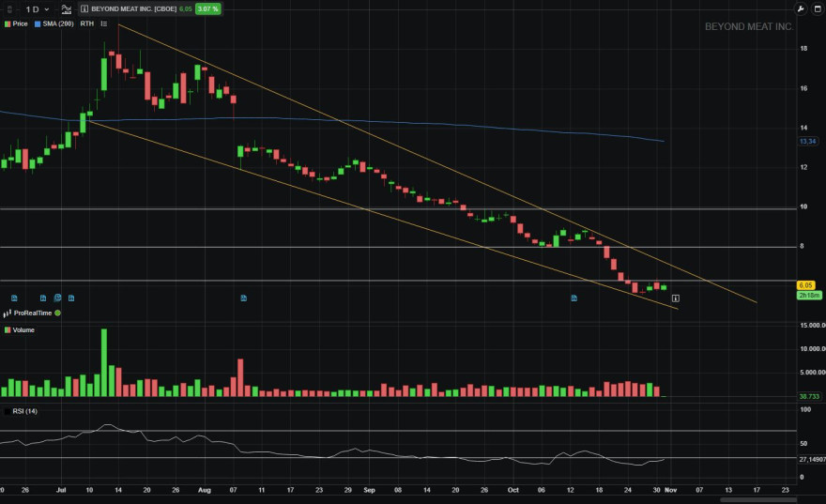Click the window layout icon beside the wrench
Screen dimensions: 826x504
click(x=818, y=9)
